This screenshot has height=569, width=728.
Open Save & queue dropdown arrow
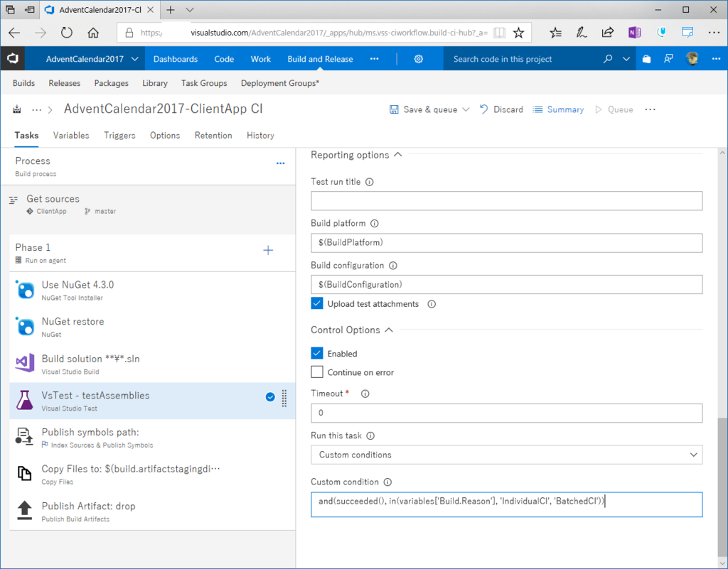tap(466, 109)
